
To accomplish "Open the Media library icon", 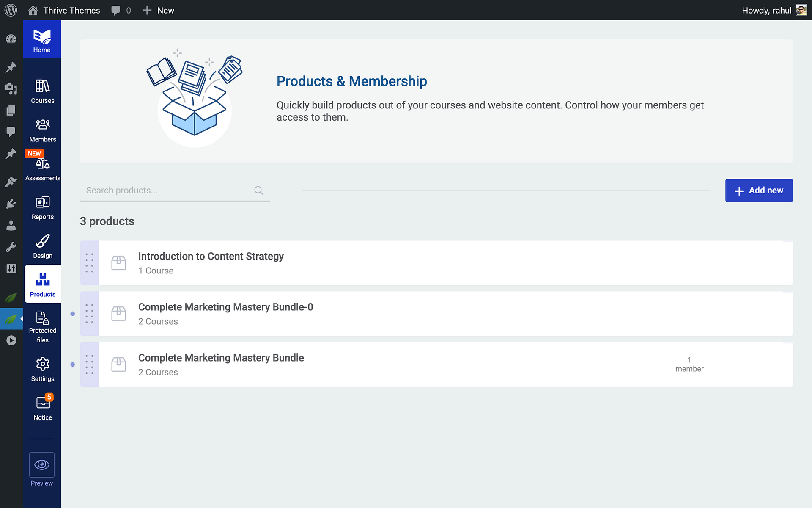I will (11, 89).
